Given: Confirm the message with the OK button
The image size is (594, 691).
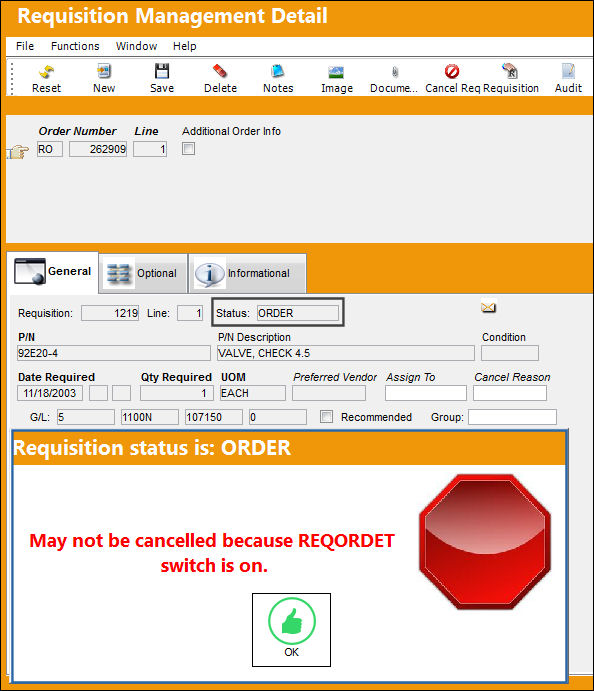Looking at the screenshot, I should tap(291, 630).
